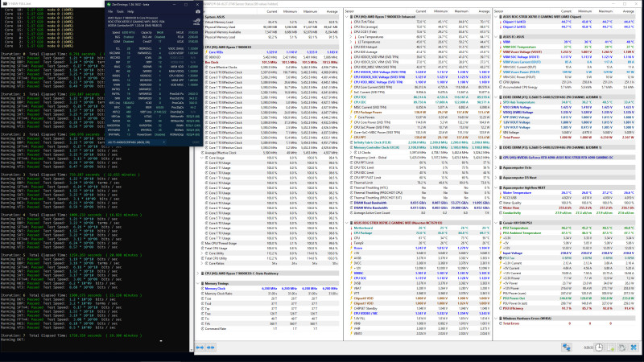Click lightning icon beside Core VIDs row

click(x=207, y=52)
